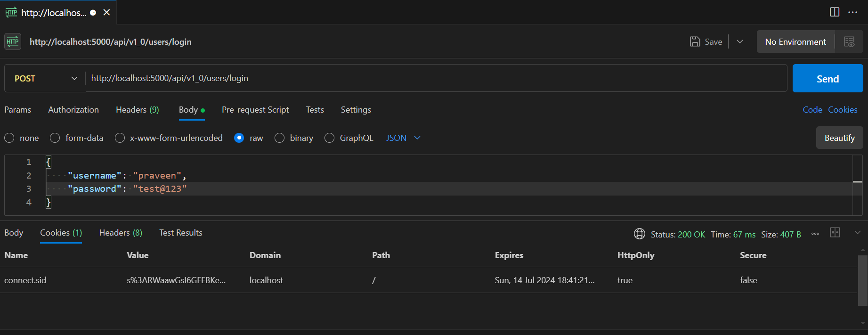Screen dimensions: 868x335
Task: Click the body editor scrollbar marker
Action: [858, 182]
